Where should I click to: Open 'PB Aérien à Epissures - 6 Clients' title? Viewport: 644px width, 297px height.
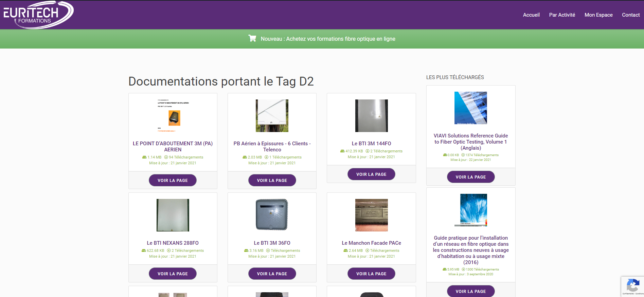(272, 147)
